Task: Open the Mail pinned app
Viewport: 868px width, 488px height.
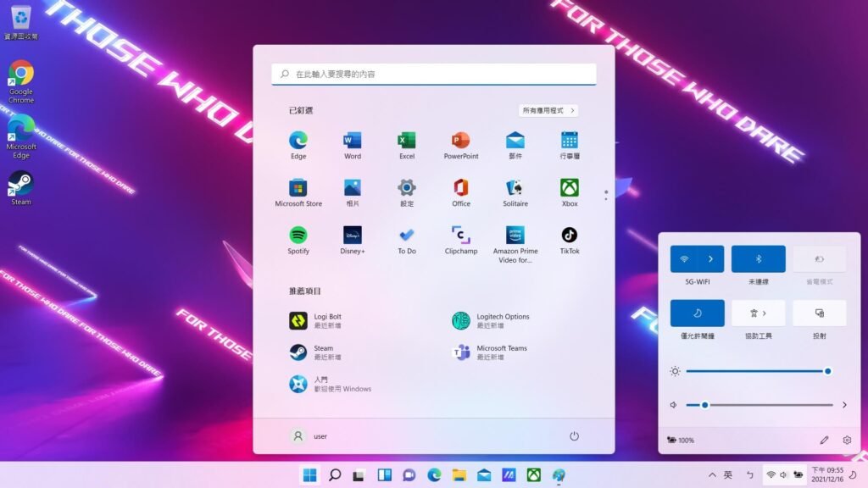Action: click(x=515, y=146)
